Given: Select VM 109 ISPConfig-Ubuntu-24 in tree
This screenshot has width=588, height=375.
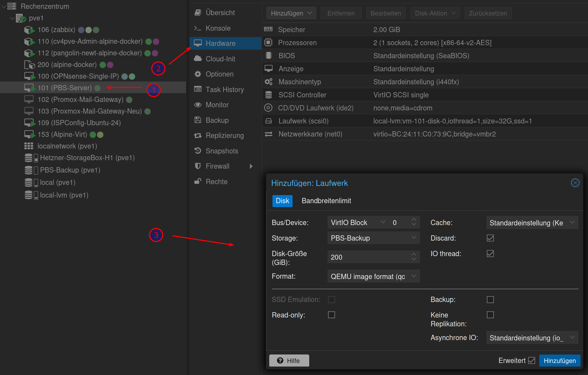Looking at the screenshot, I should point(79,123).
